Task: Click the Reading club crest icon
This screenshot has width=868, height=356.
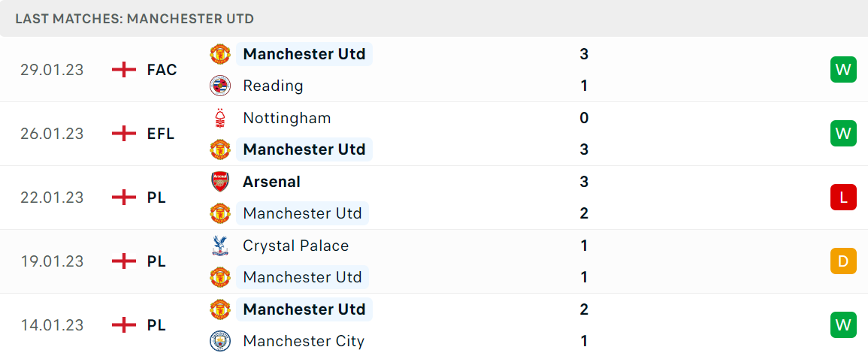Action: click(220, 86)
